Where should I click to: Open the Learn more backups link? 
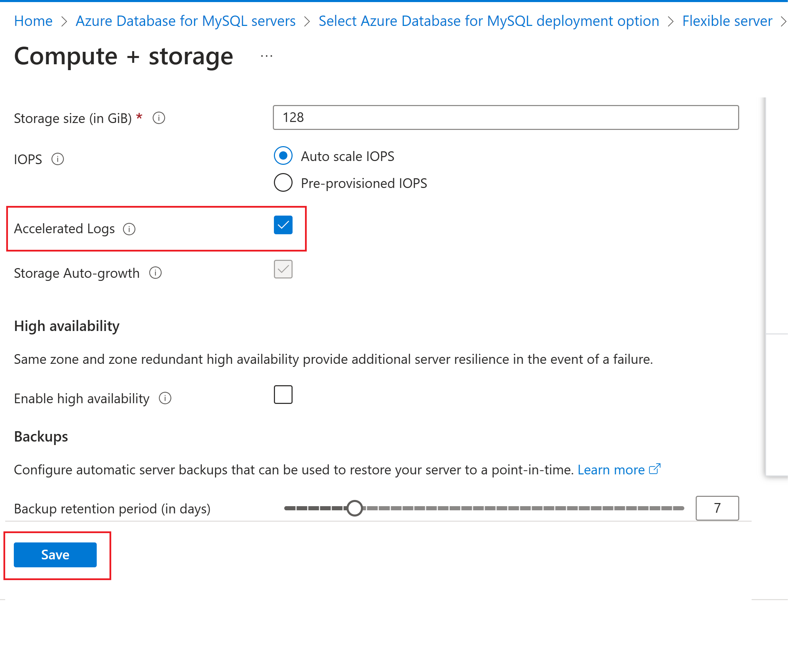coord(611,470)
